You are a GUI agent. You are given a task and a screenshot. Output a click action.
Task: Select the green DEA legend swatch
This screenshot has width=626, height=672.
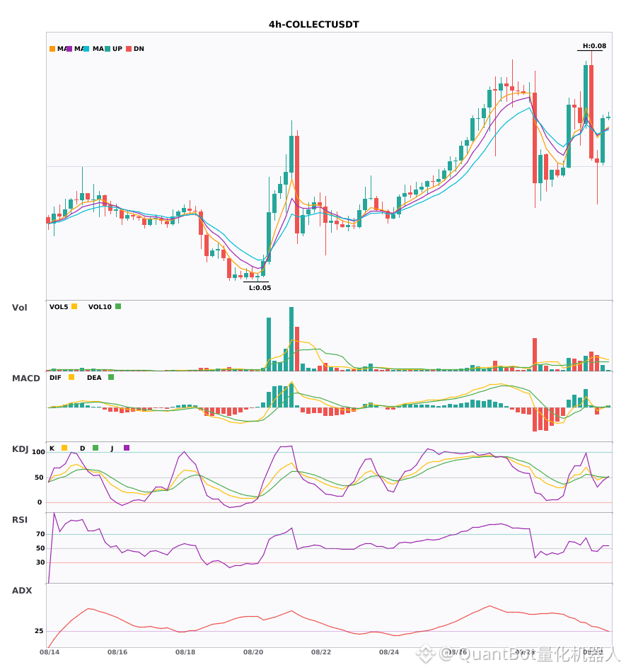(111, 377)
